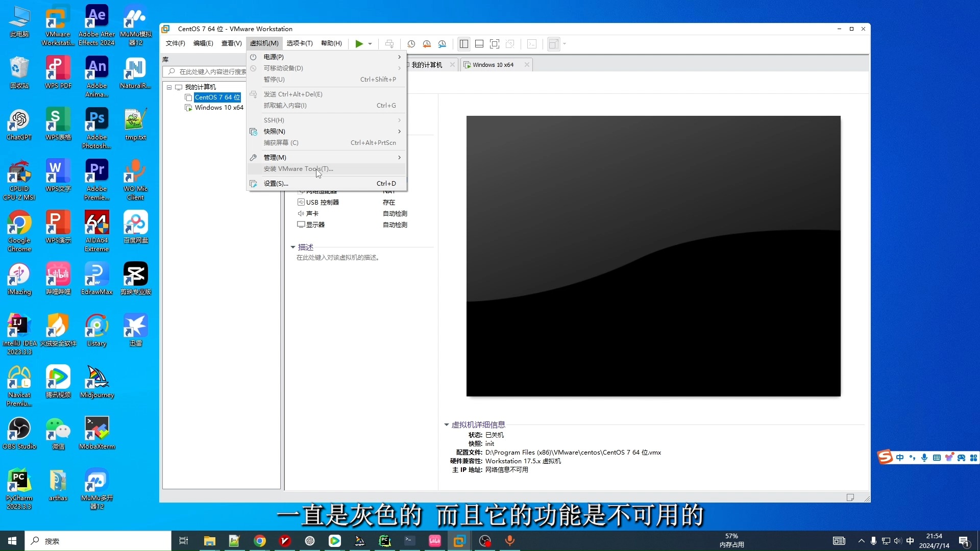Expand the 电源(P) submenu
This screenshot has width=980, height=551.
pyautogui.click(x=327, y=57)
